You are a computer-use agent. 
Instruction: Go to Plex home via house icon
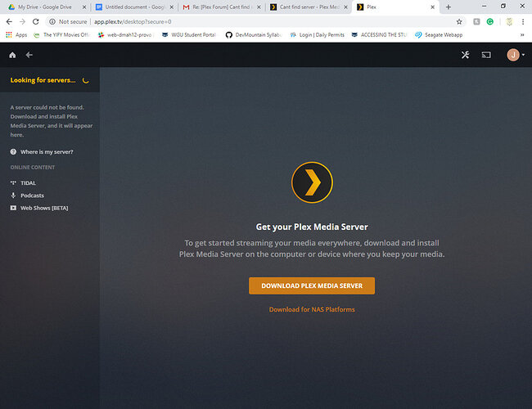tap(12, 55)
